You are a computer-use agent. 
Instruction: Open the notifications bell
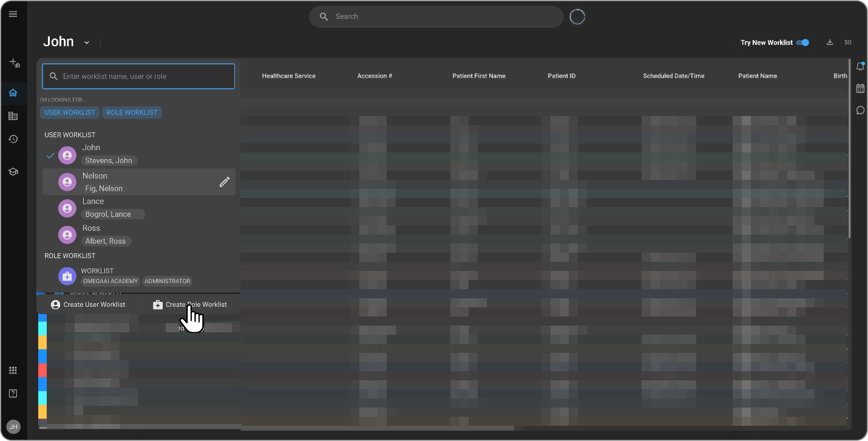(860, 66)
